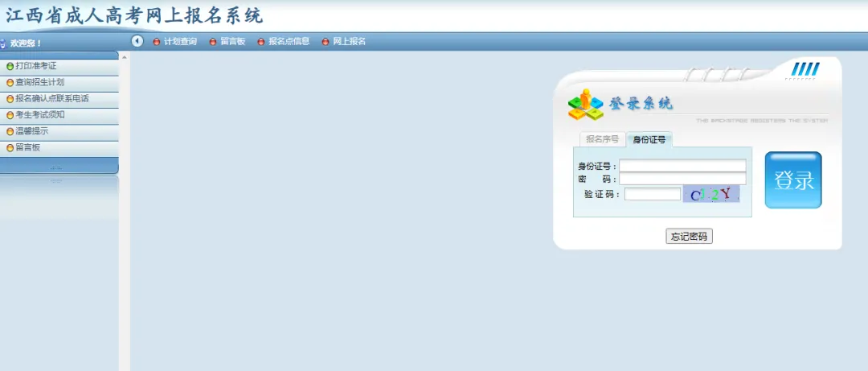Focus the 密码 input field

(x=682, y=179)
